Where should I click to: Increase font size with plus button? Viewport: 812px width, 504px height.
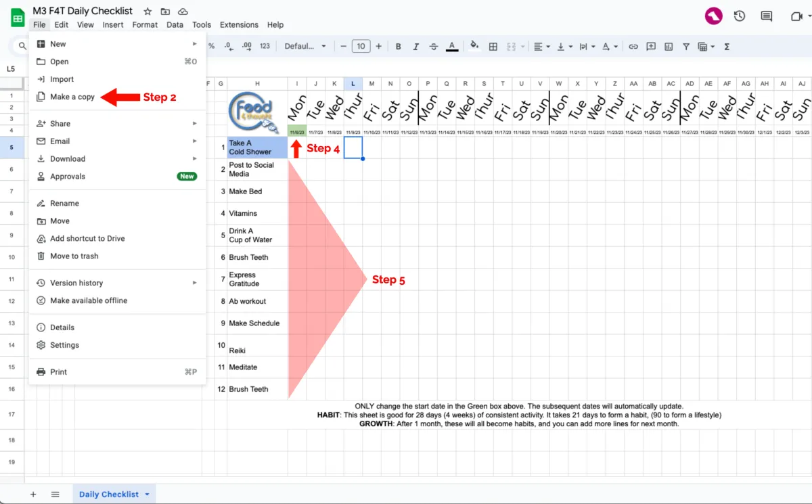click(x=378, y=46)
